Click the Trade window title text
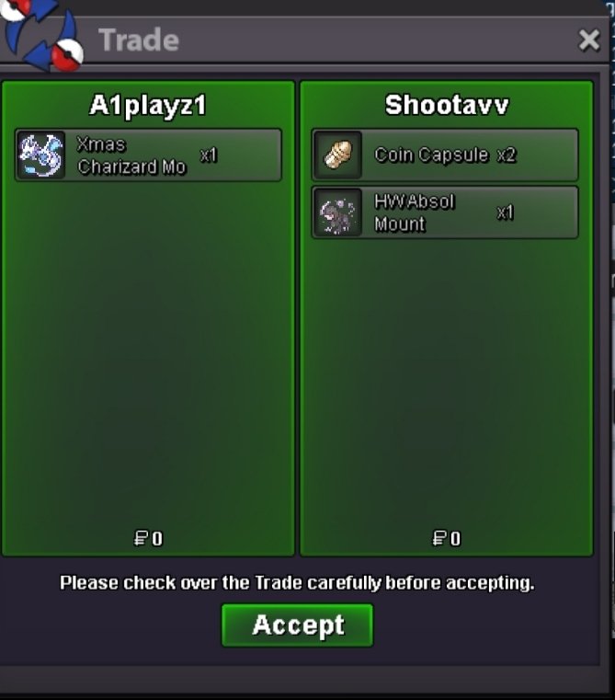Image resolution: width=615 pixels, height=700 pixels. point(139,40)
